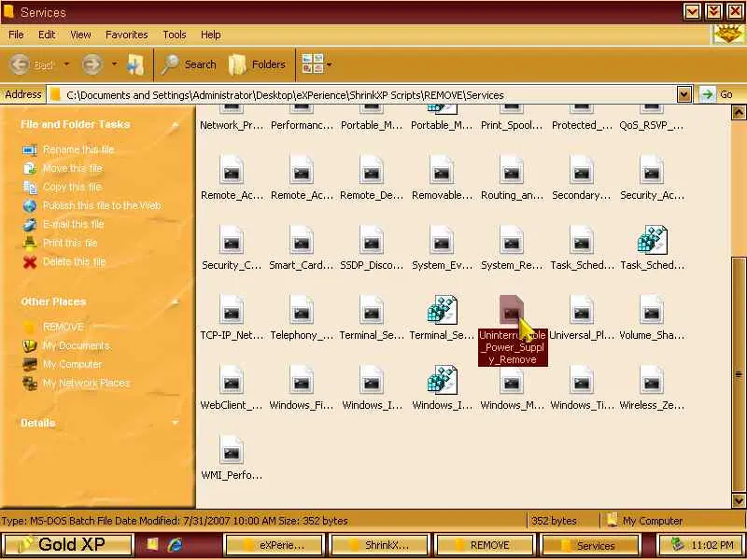Viewport: 747px width, 560px height.
Task: Open the Gold XP start button
Action: pyautogui.click(x=66, y=545)
